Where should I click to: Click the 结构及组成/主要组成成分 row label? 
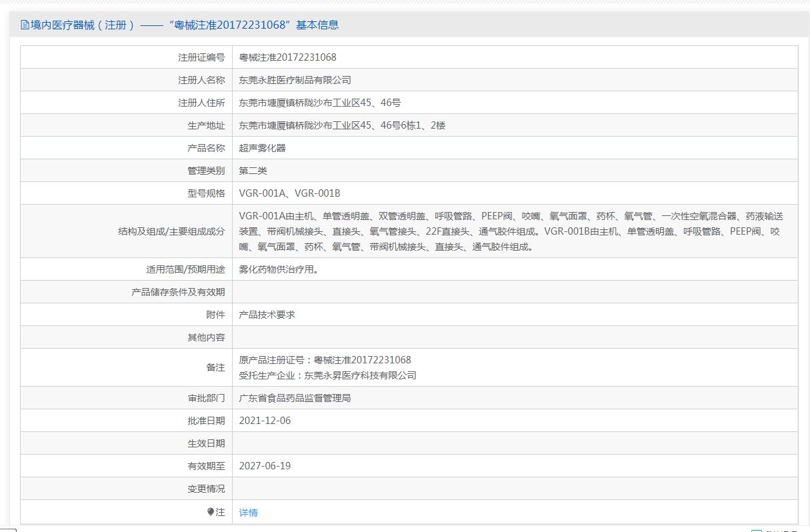click(x=171, y=231)
